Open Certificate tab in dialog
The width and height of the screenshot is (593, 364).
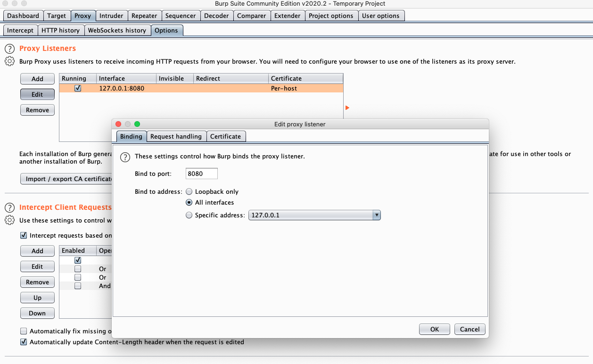pos(225,136)
